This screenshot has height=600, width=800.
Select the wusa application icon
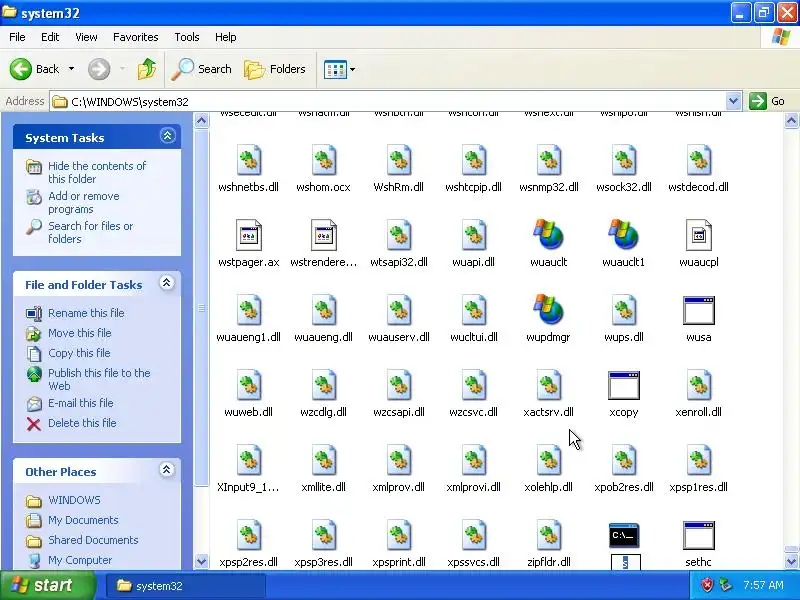(x=698, y=310)
